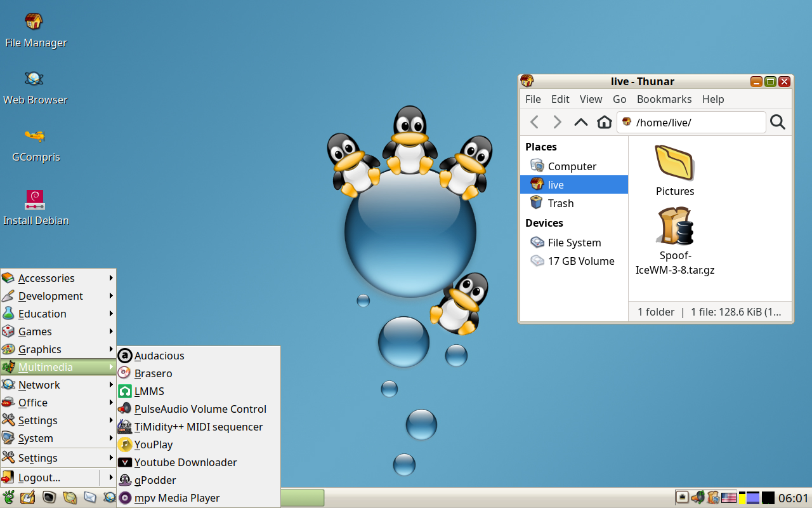Viewport: 812px width, 508px height.
Task: Launch mpv Media Player entry
Action: point(199,498)
